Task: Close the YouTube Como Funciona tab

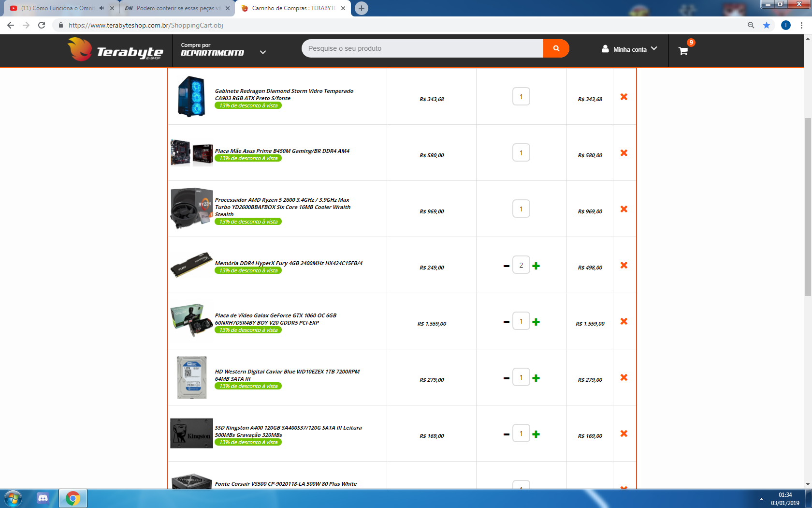Action: pyautogui.click(x=112, y=8)
